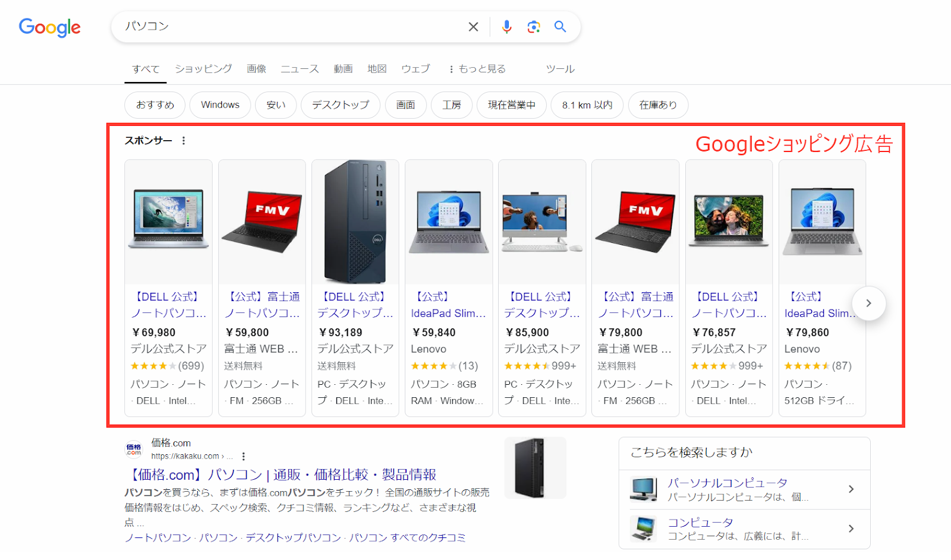Image resolution: width=951 pixels, height=560 pixels.
Task: Switch to the ショッピング tab
Action: 203,69
